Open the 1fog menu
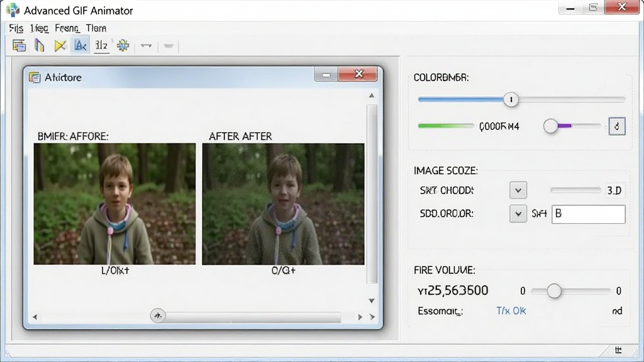This screenshot has width=644, height=362. [39, 28]
